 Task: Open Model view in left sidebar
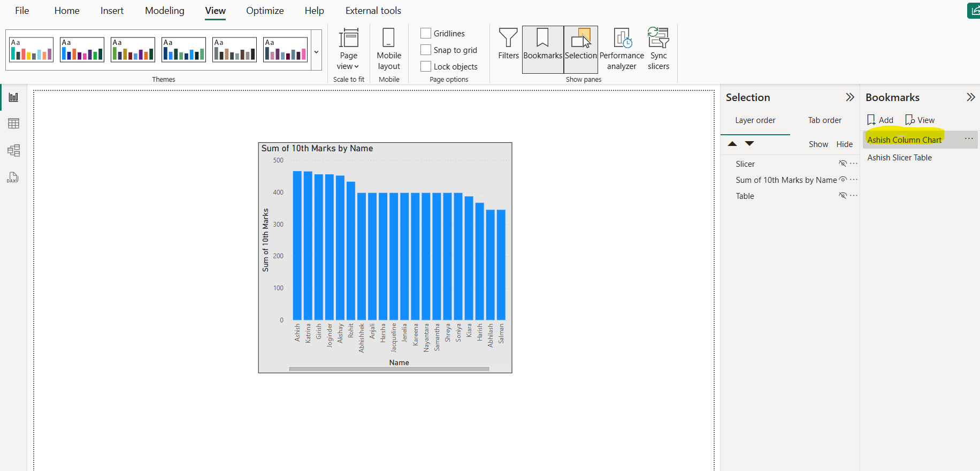(x=14, y=150)
